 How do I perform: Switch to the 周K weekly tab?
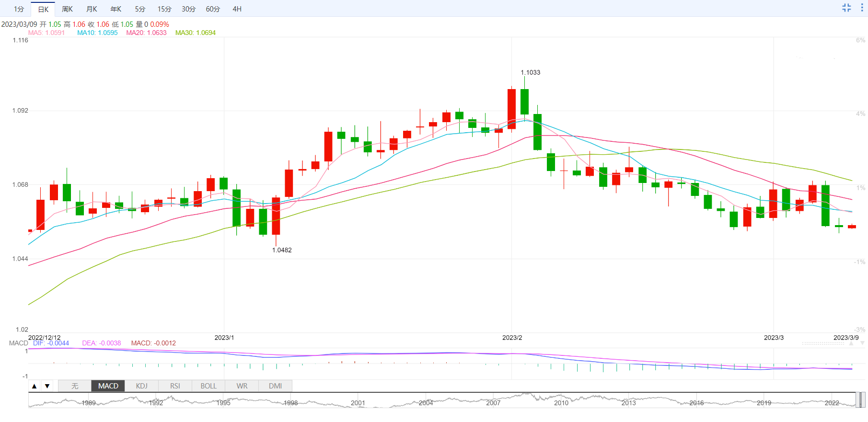point(68,9)
